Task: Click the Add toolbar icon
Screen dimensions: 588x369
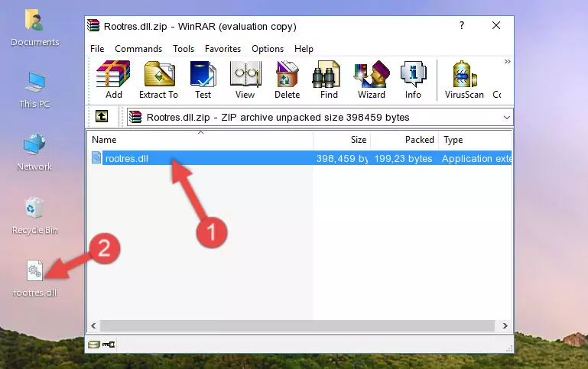Action: pos(113,79)
